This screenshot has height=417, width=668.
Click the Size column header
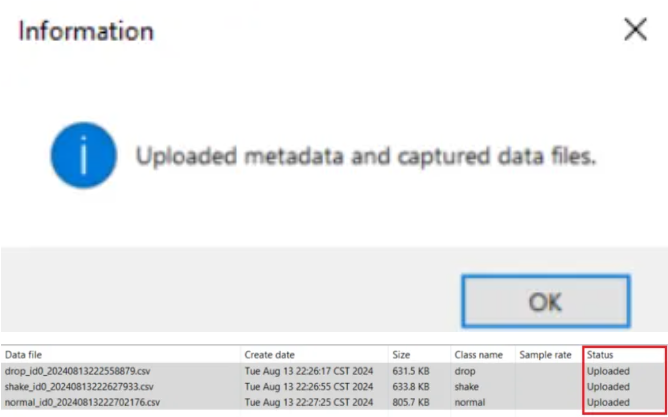pos(419,355)
